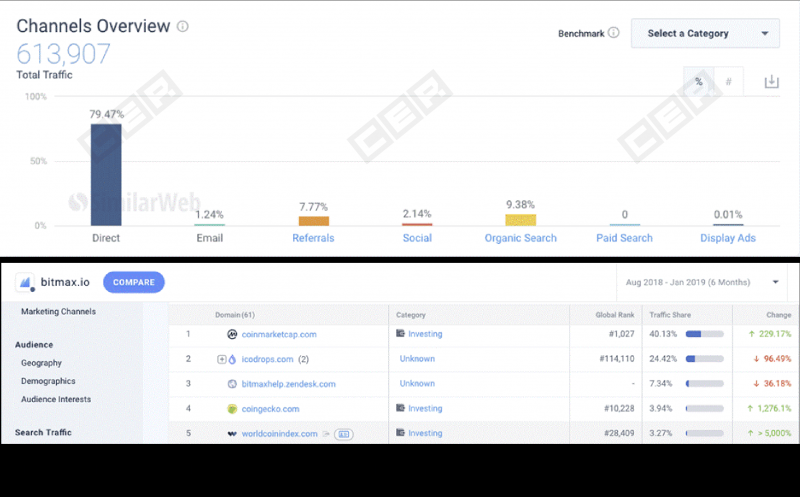The height and width of the screenshot is (497, 800).
Task: Click the 24.42% traffic share bar
Action: coord(705,359)
